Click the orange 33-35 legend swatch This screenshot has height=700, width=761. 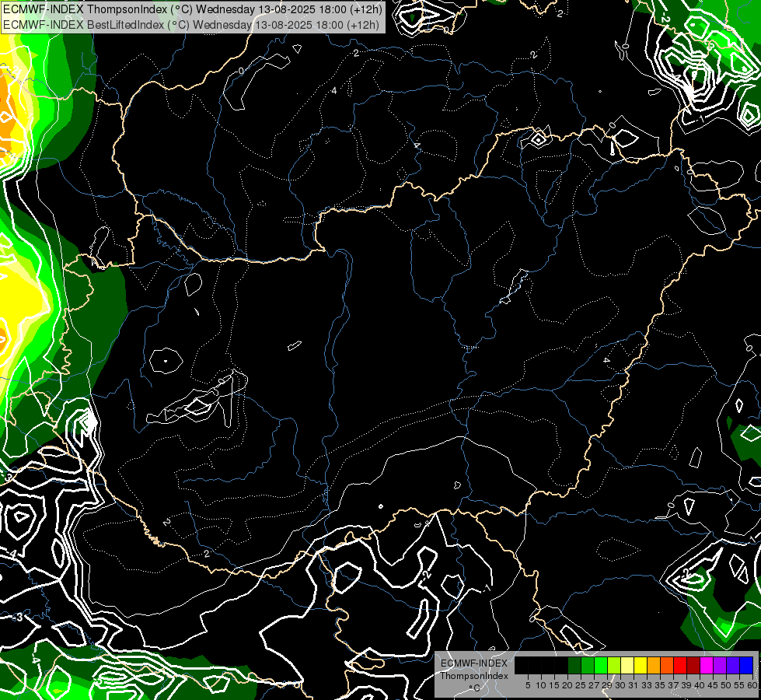tap(654, 665)
